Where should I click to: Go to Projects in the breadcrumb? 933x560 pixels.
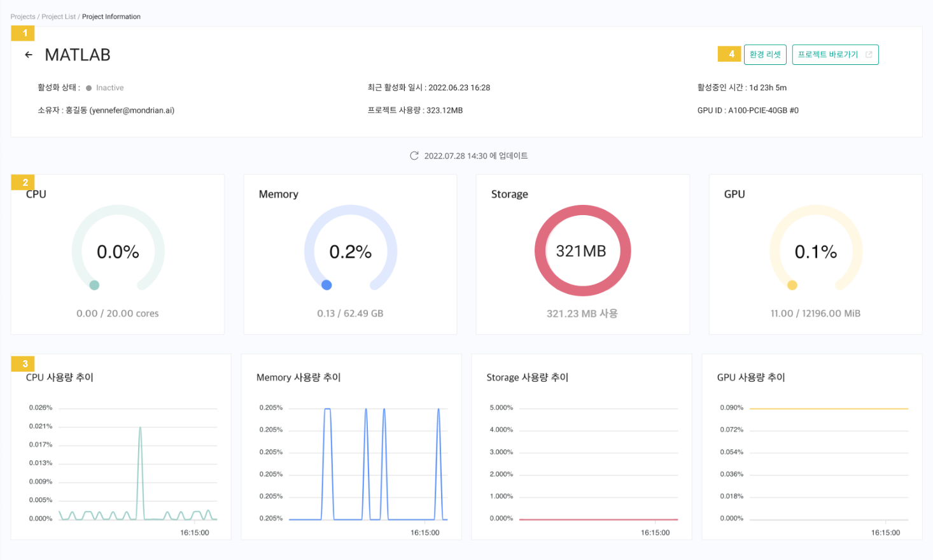[23, 17]
